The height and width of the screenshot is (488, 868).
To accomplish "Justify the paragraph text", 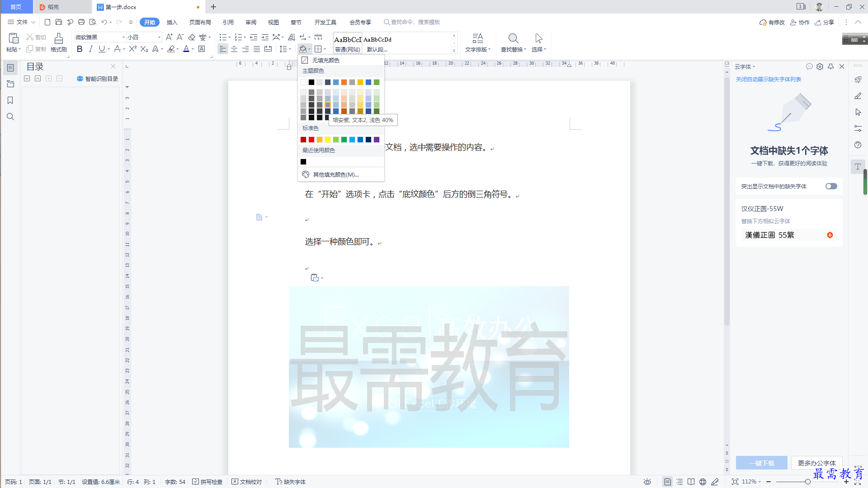I will pos(257,49).
